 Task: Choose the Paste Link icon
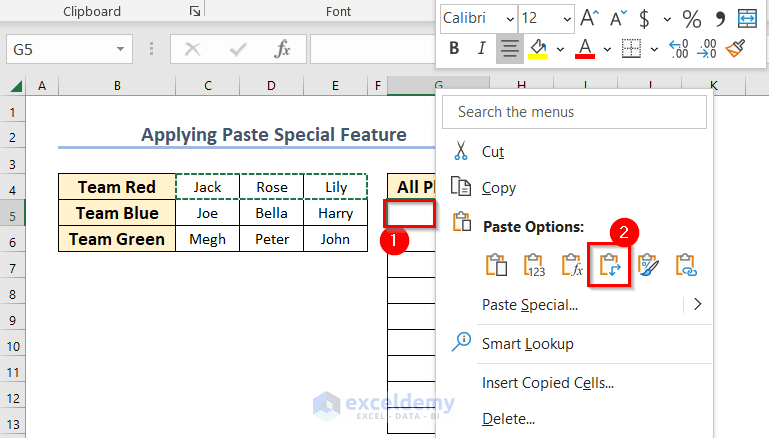tap(686, 265)
